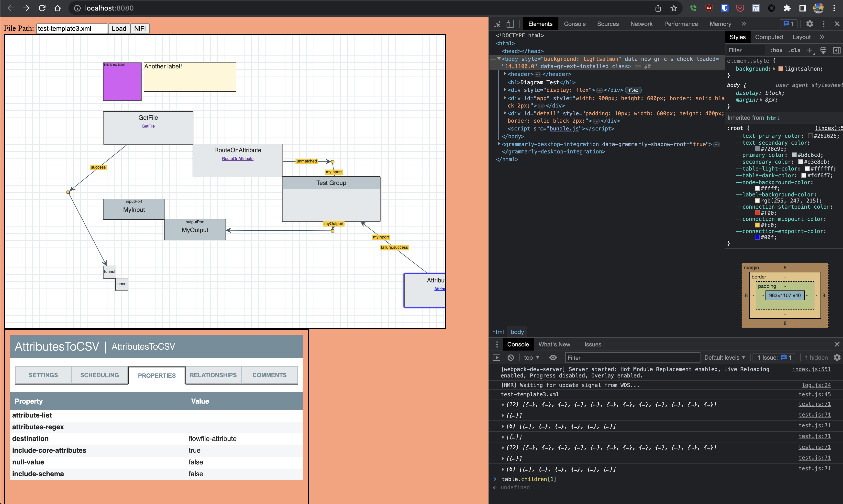Open the Default levels dropdown
Screen dimensions: 843x504
[x=724, y=357]
